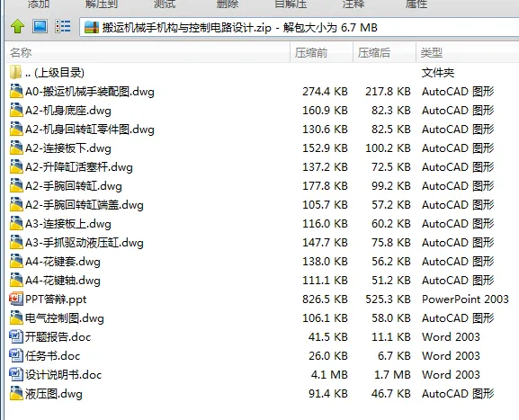The image size is (519, 420).
Task: Click file name A2-连接板下.dwg
Action: pyautogui.click(x=68, y=147)
